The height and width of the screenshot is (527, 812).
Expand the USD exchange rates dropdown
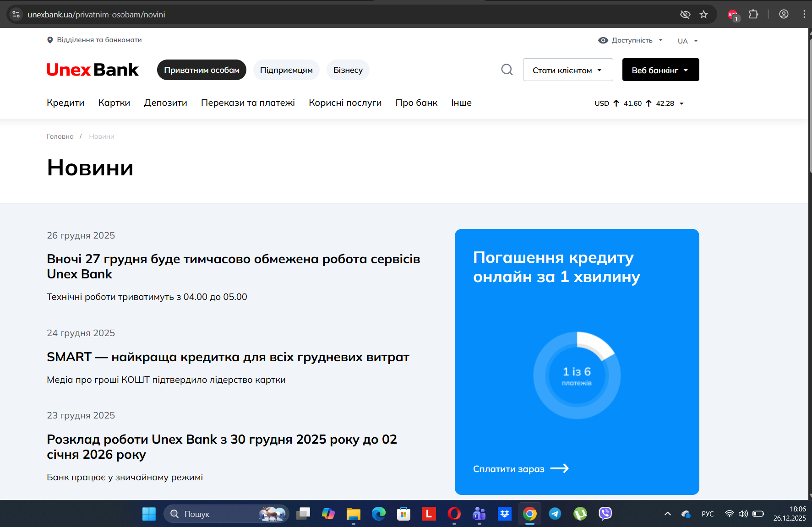pos(681,103)
